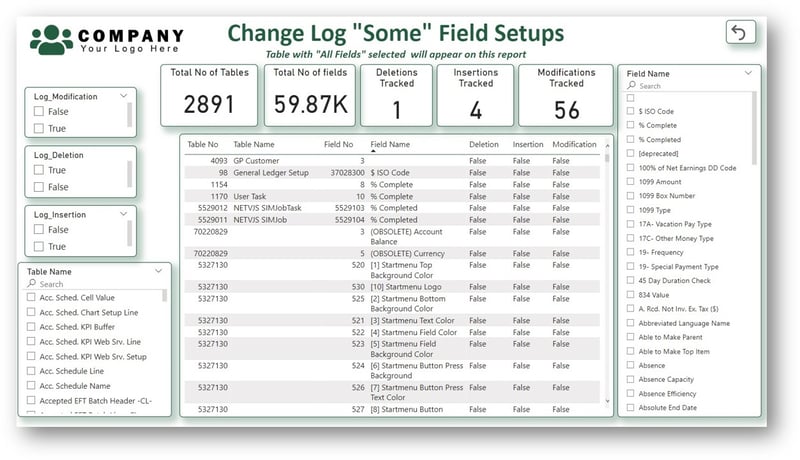Check 1099 Amount field filter
Viewport: 800px width, 460px height.
pos(631,181)
